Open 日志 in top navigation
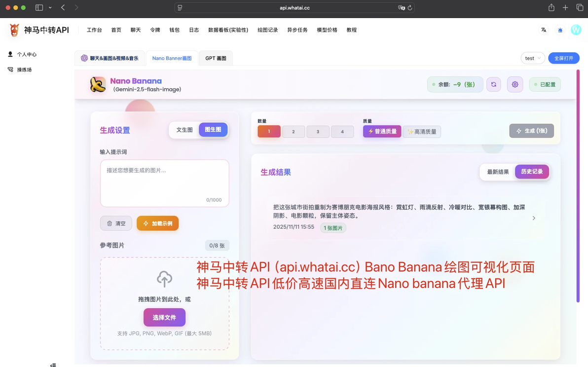The height and width of the screenshot is (367, 588). point(194,30)
